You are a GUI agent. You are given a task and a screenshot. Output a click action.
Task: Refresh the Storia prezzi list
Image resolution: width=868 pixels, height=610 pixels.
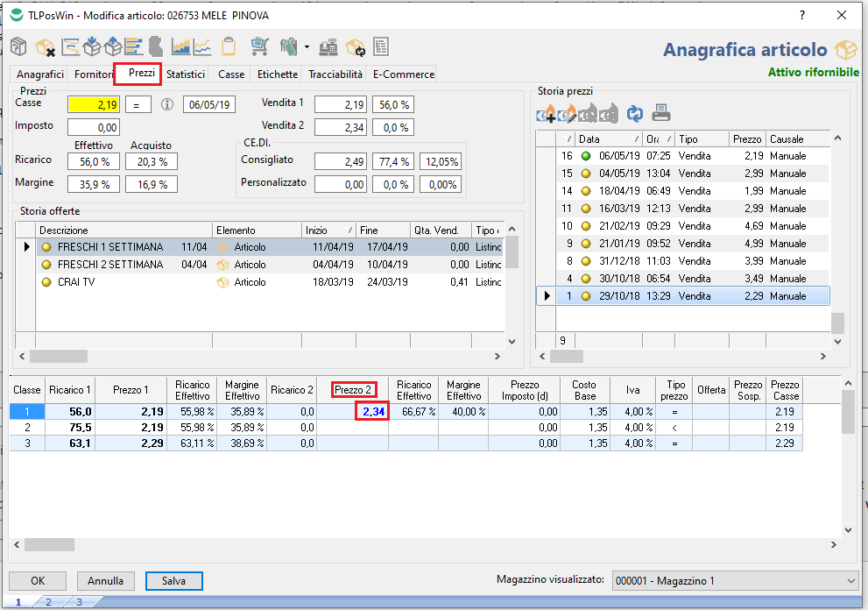click(x=634, y=113)
